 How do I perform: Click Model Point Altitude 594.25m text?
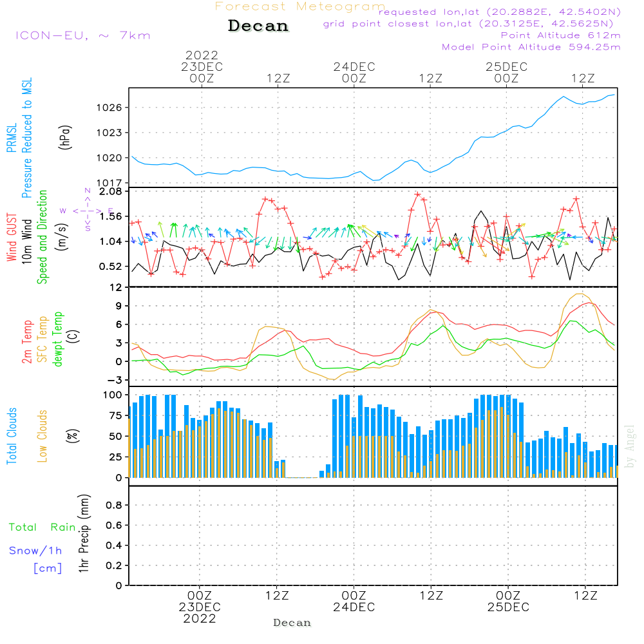pos(531,47)
